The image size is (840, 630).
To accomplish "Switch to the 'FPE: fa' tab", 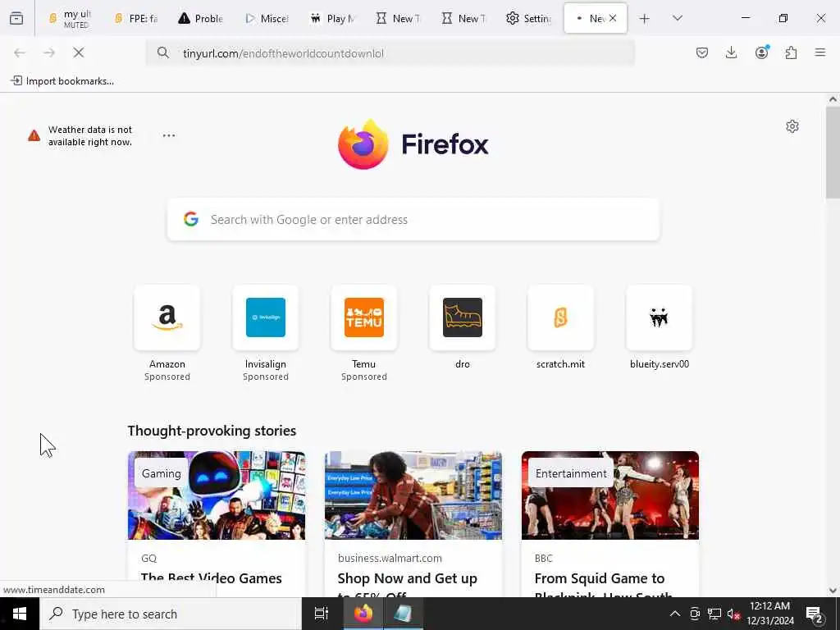I will point(136,19).
